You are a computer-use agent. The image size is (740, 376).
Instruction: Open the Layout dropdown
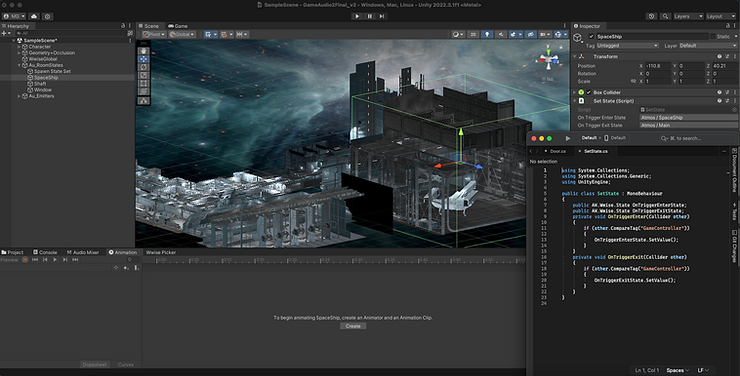coord(721,16)
